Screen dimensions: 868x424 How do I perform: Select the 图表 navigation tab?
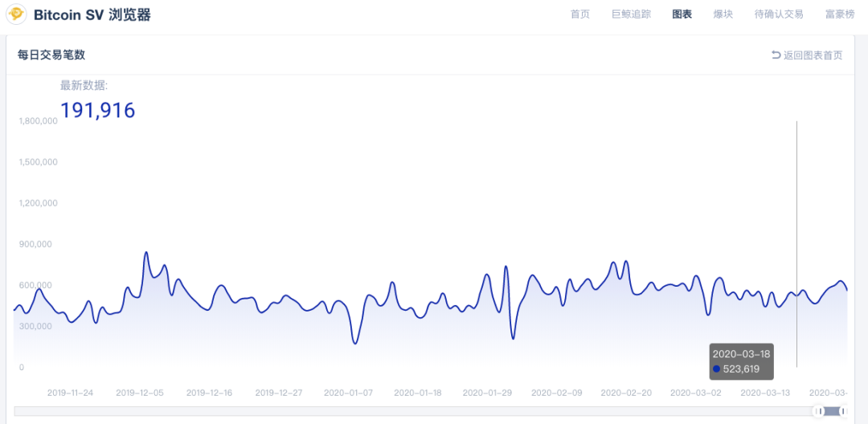tap(682, 14)
